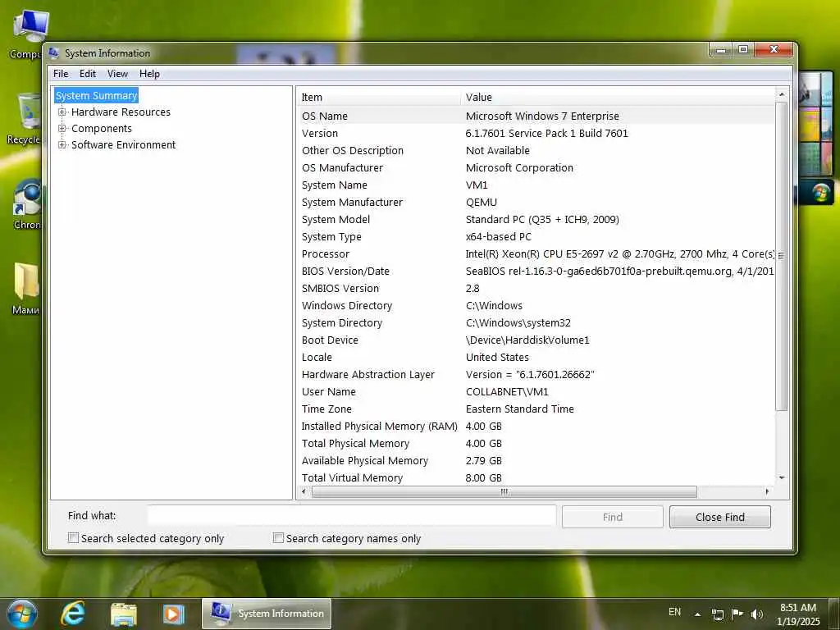Select the Components tree label
The image size is (840, 630).
coord(101,129)
